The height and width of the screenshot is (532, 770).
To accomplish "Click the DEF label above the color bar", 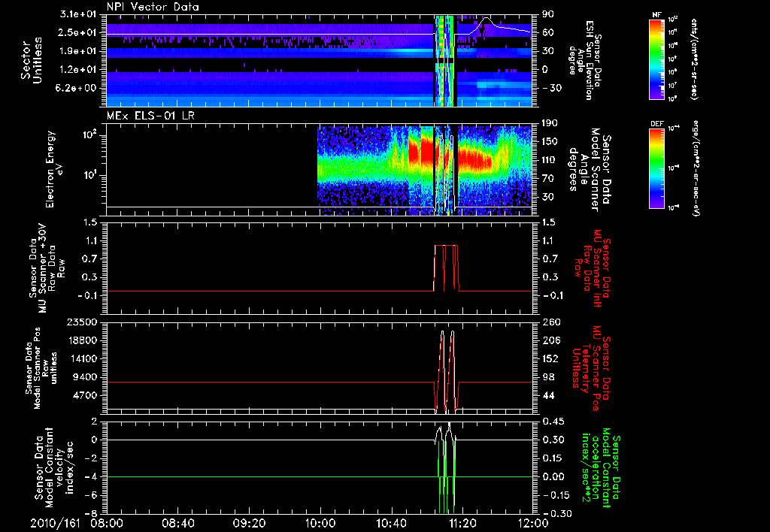I will pyautogui.click(x=656, y=124).
